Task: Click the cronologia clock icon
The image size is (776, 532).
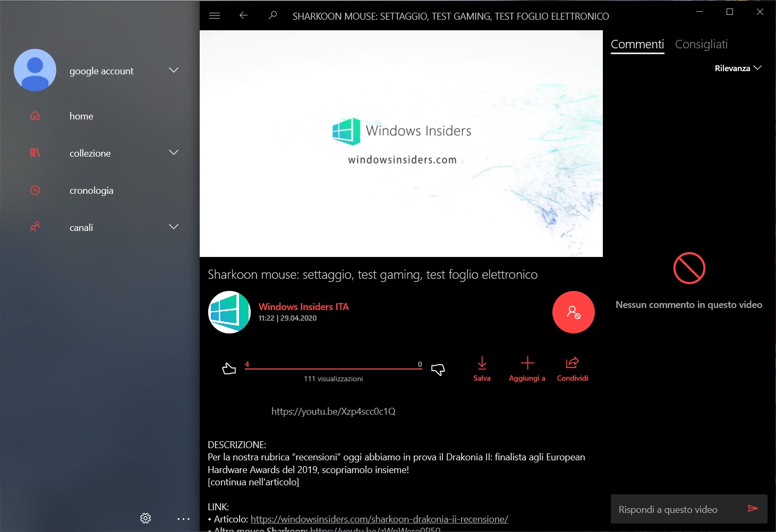Action: pyautogui.click(x=35, y=190)
